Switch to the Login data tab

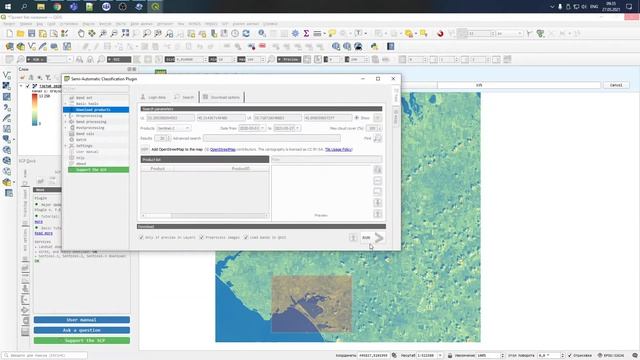[x=153, y=97]
